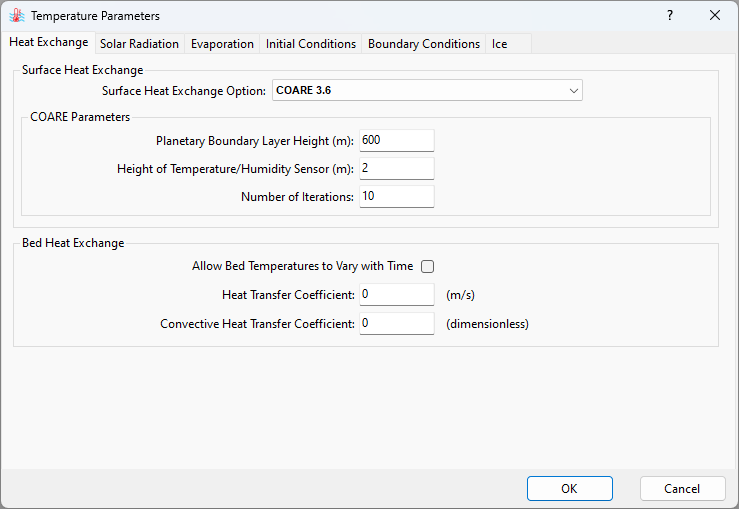Focus the Height of Temperature/Humidity Sensor field
The height and width of the screenshot is (509, 739).
click(x=396, y=169)
